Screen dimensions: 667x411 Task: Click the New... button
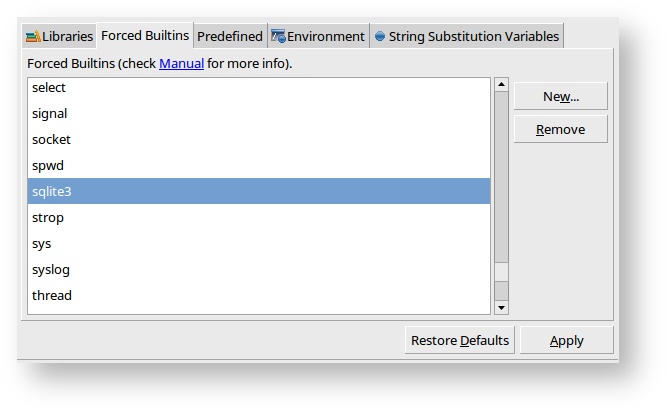pyautogui.click(x=561, y=96)
